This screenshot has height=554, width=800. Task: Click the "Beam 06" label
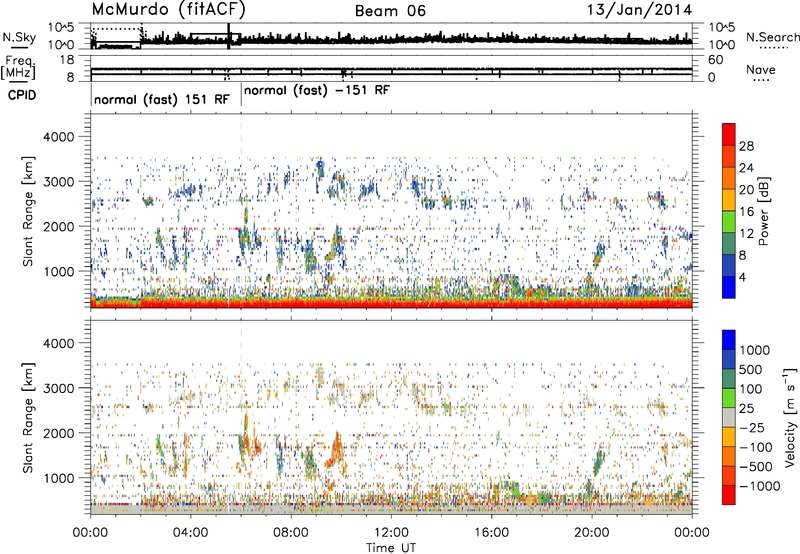[x=390, y=11]
